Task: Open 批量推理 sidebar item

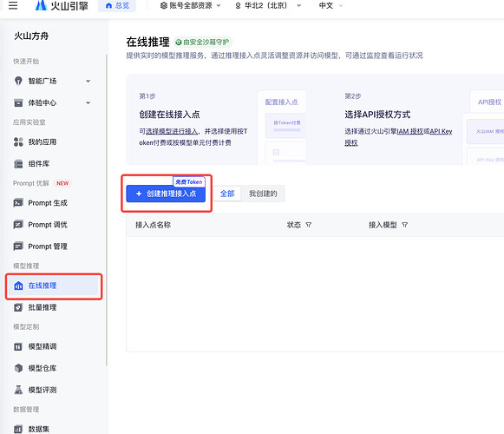Action: point(36,307)
